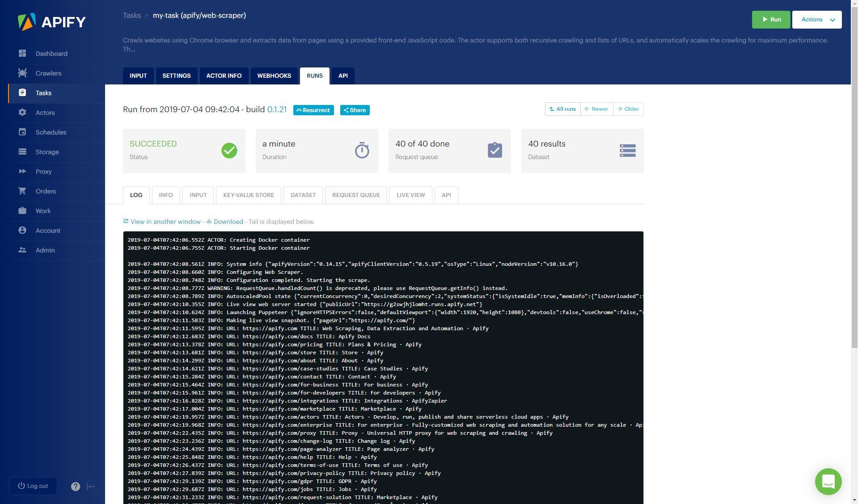Select the LOG run tab
The width and height of the screenshot is (858, 504).
click(x=136, y=195)
